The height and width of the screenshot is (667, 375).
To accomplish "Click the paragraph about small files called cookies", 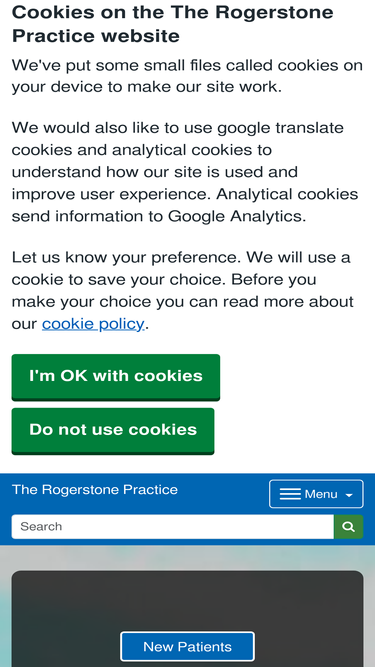I will pyautogui.click(x=187, y=76).
